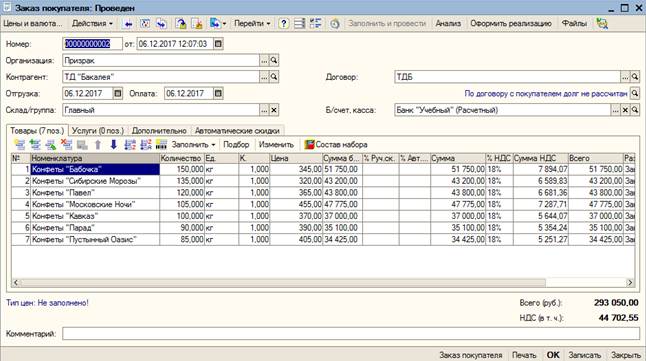Open help with the question mark icon
This screenshot has height=361, width=646.
click(x=283, y=24)
